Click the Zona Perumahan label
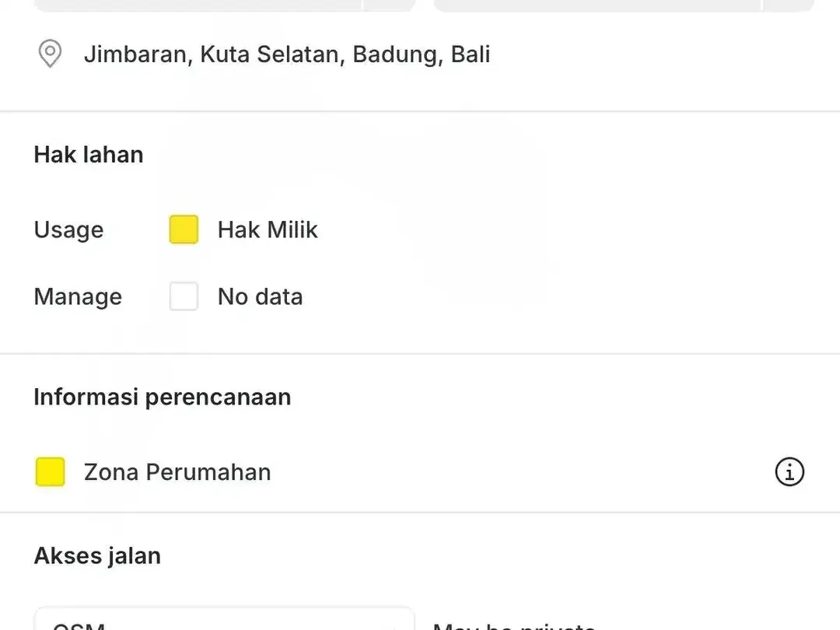Viewport: 840px width, 630px height. click(177, 472)
